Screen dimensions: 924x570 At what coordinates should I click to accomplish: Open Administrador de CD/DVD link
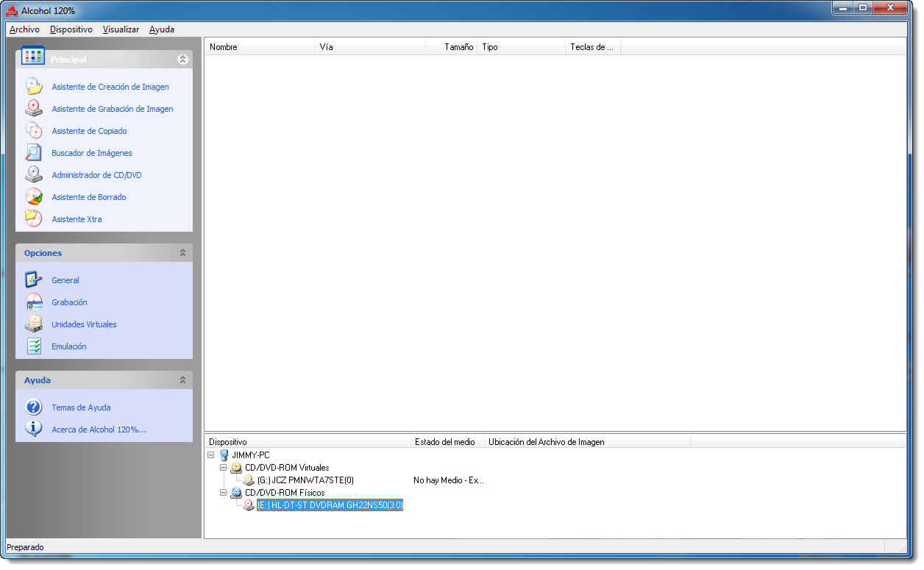(x=96, y=175)
